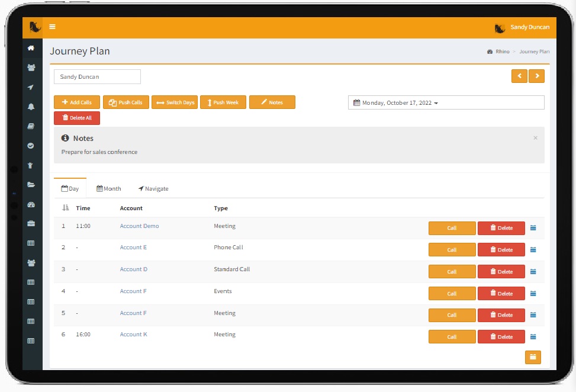Open the Account Demo link

click(139, 226)
